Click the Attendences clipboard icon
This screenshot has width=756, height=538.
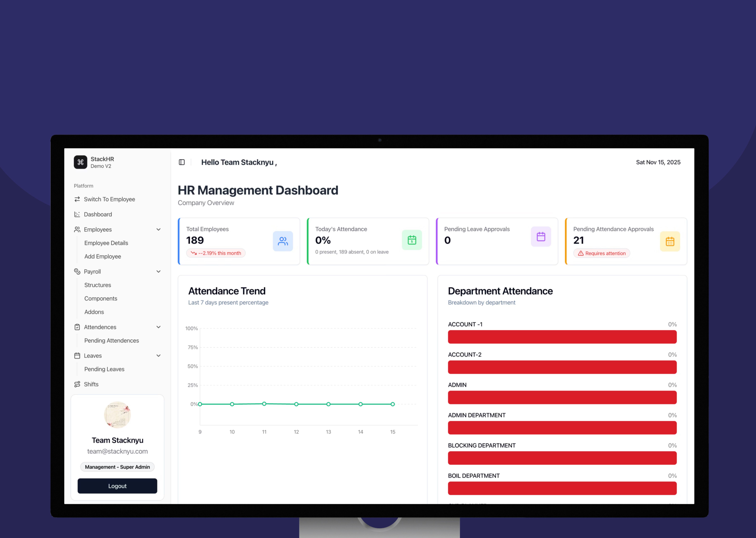click(x=77, y=327)
